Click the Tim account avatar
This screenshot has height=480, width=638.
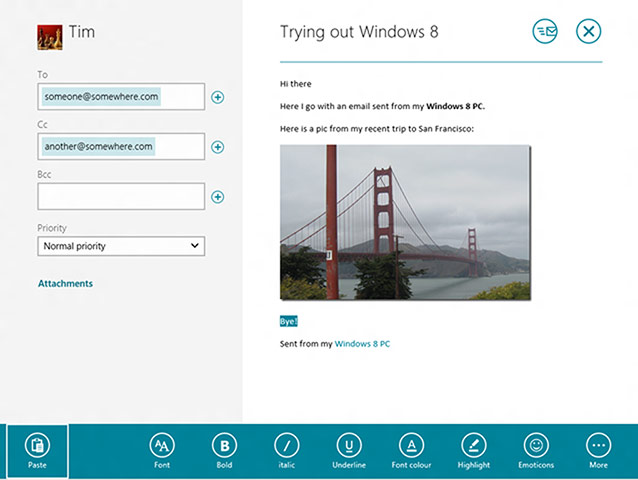tap(50, 37)
